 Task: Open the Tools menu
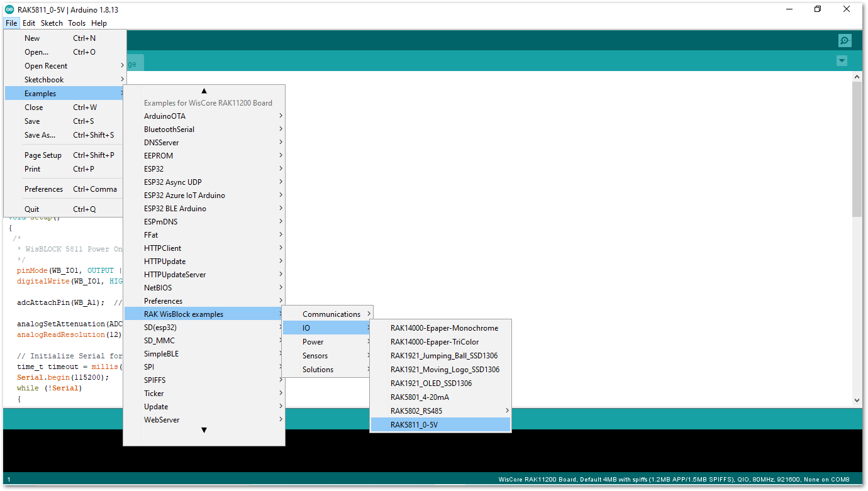(77, 23)
